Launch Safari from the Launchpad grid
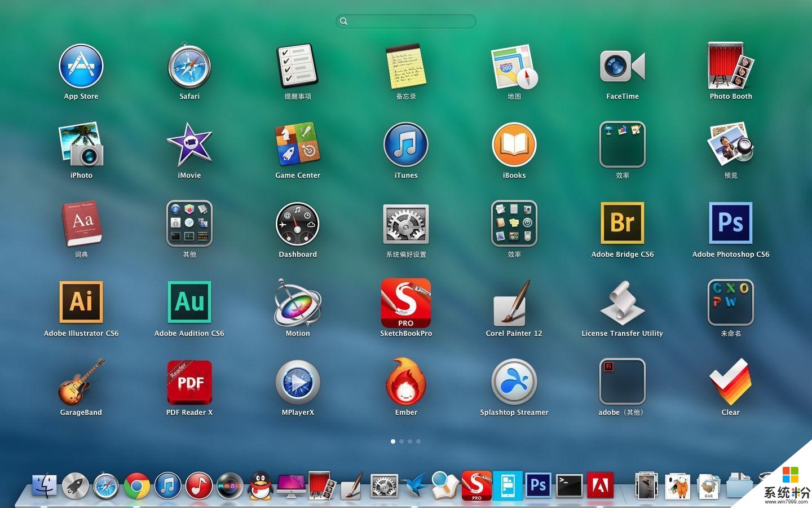The image size is (812, 508). 189,66
